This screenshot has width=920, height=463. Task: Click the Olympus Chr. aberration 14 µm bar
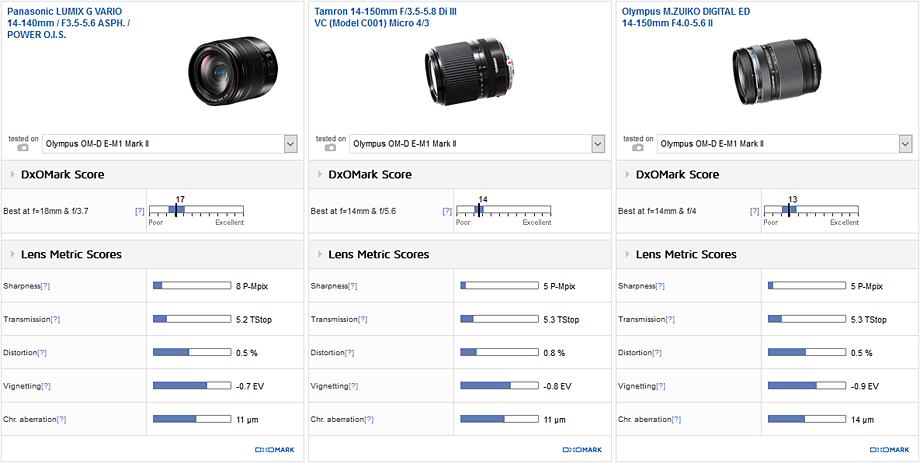click(x=807, y=419)
